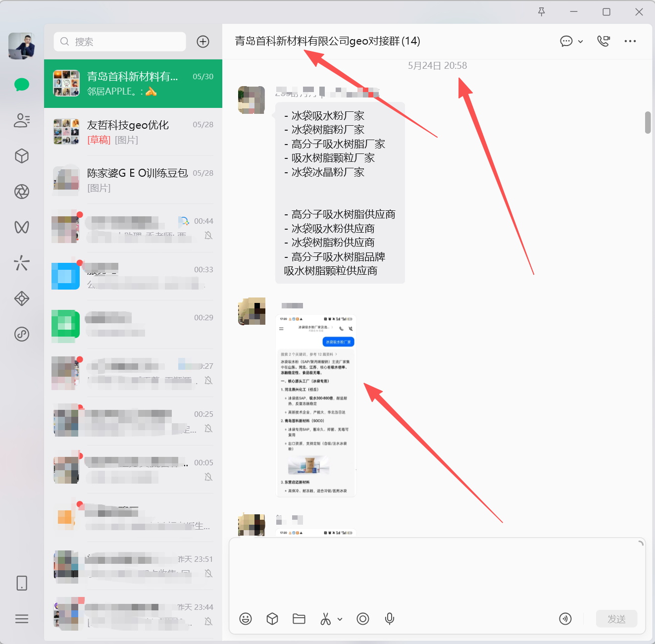Image resolution: width=655 pixels, height=644 pixels.
Task: Maximize the WeChat window
Action: tap(606, 12)
